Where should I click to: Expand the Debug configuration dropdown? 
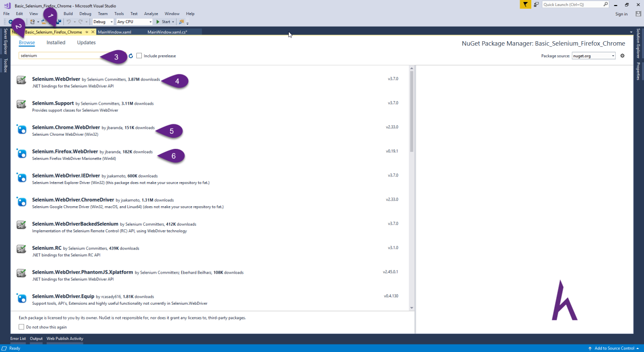pos(103,22)
